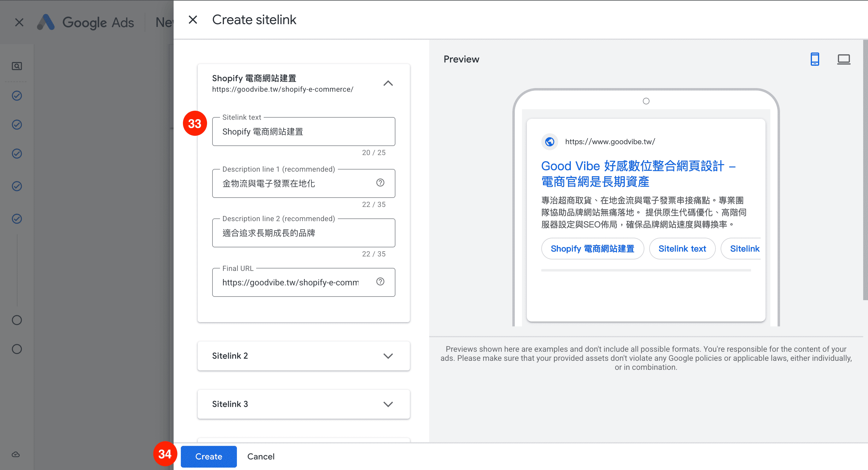This screenshot has width=868, height=470.
Task: Close the Google Ads campaign editor behind
Action: coord(19,22)
